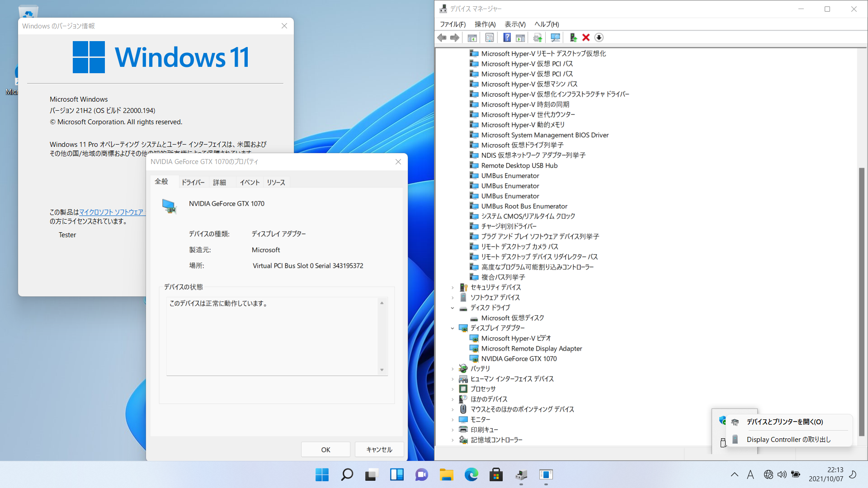The image size is (868, 488).
Task: Select the Properties icon in Device Manager toolbar
Action: (x=490, y=38)
